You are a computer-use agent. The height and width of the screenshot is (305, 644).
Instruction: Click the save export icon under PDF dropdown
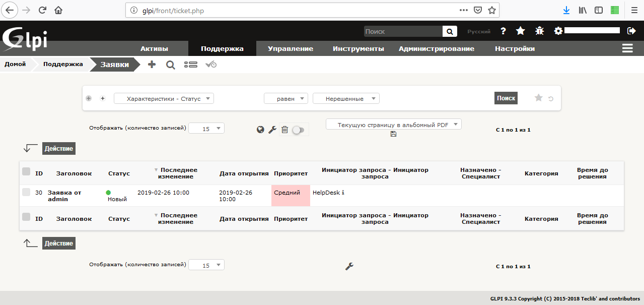pyautogui.click(x=393, y=134)
